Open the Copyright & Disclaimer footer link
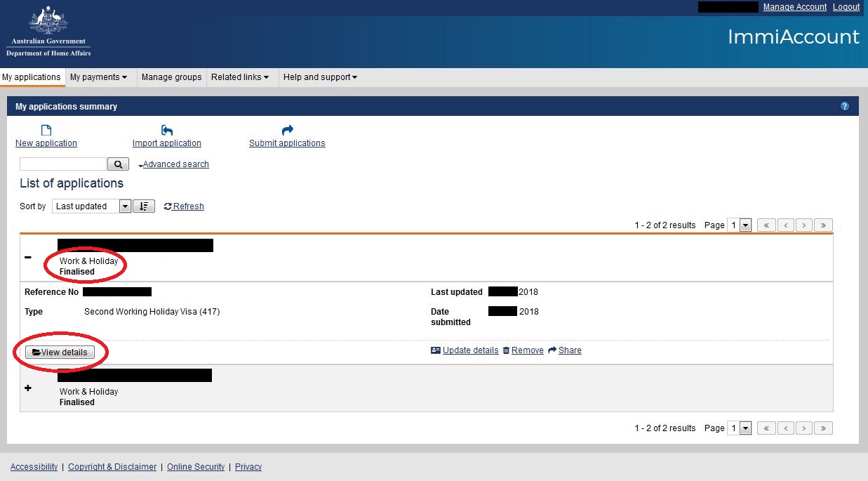This screenshot has height=481, width=868. pyautogui.click(x=112, y=467)
